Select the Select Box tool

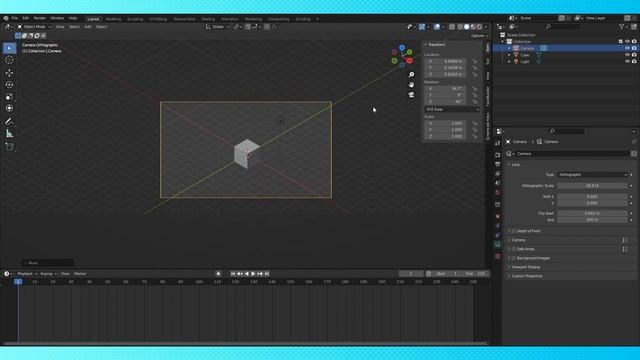(x=9, y=48)
